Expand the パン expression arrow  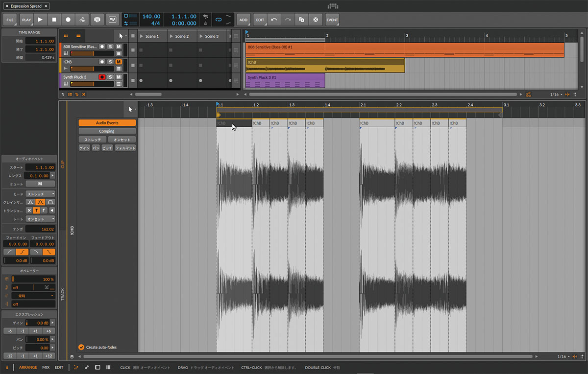[x=52, y=339]
